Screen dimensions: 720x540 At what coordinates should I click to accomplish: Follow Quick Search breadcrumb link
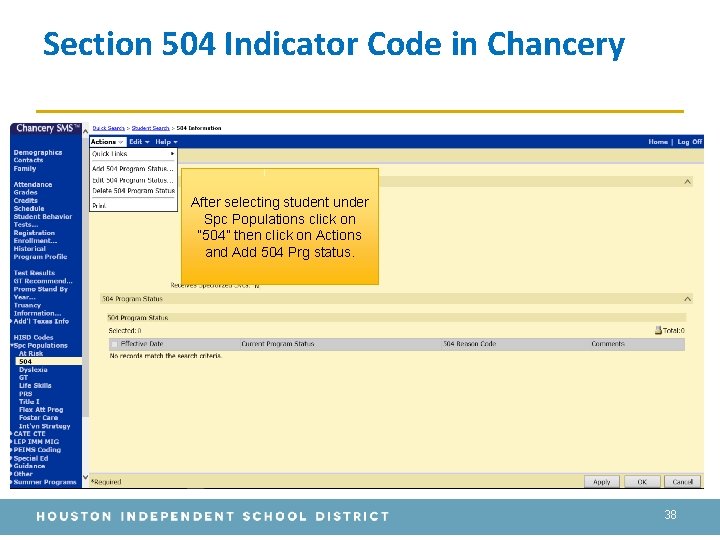pos(108,128)
